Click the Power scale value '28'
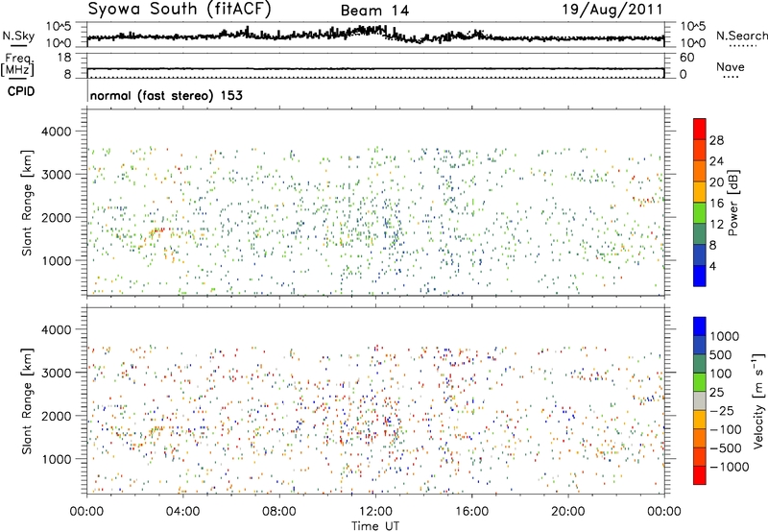 coord(716,140)
